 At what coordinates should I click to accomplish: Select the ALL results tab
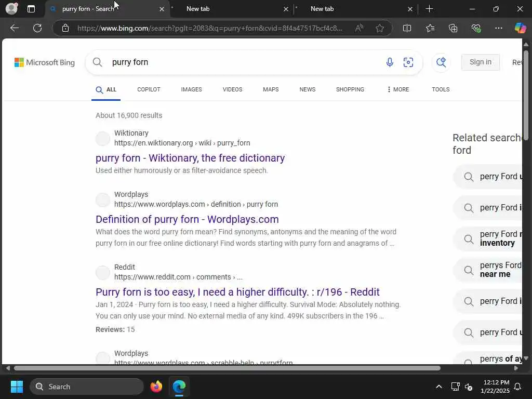point(106,90)
